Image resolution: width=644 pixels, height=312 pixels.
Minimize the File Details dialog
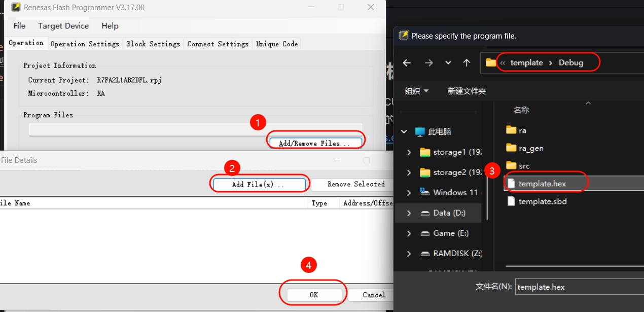click(x=337, y=160)
